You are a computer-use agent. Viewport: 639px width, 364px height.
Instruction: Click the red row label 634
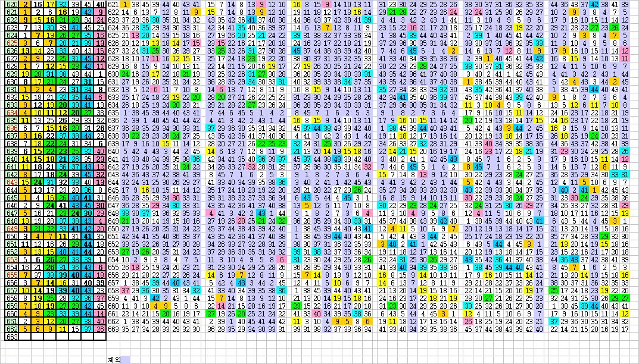pos(11,112)
